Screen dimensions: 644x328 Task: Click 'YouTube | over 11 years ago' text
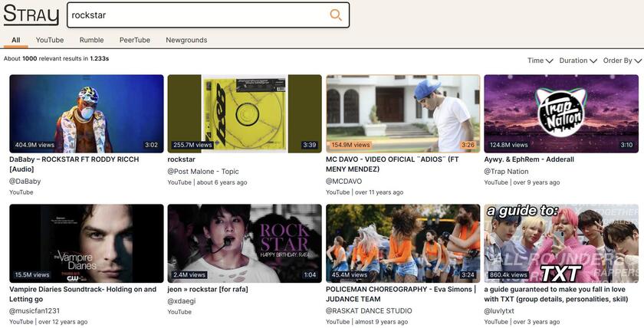365,192
